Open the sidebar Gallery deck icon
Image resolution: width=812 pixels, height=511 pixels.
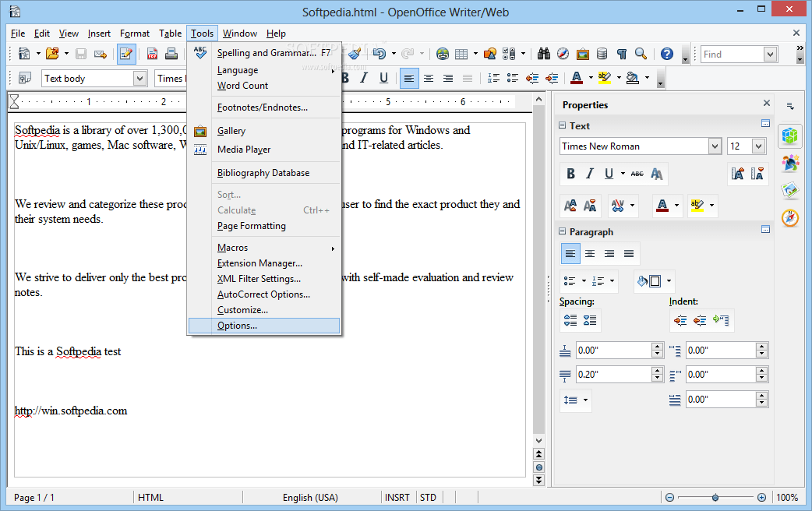[x=790, y=190]
